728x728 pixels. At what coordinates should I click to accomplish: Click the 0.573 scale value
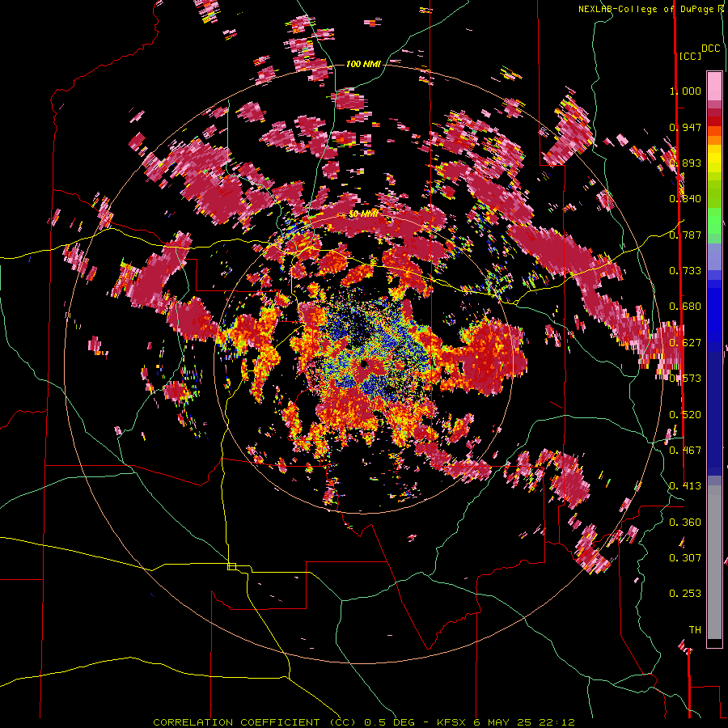[x=685, y=379]
